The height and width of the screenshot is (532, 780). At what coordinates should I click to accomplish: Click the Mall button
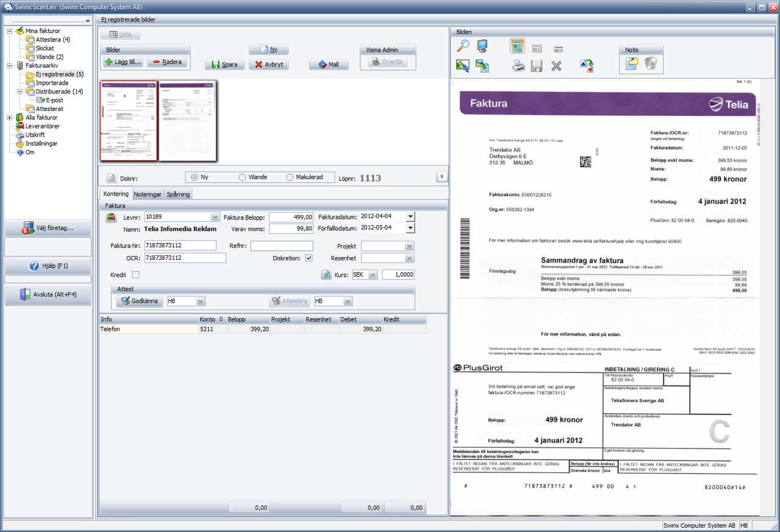328,65
